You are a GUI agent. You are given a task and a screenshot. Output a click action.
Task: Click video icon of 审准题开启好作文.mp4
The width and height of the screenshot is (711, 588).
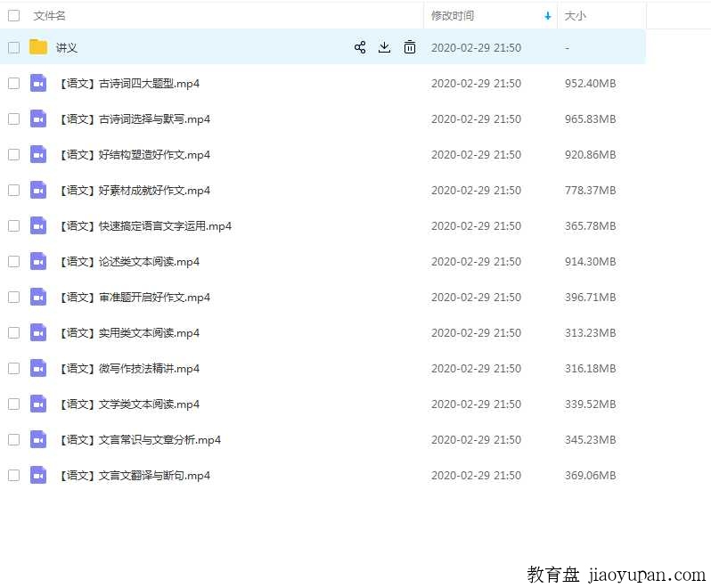(38, 297)
